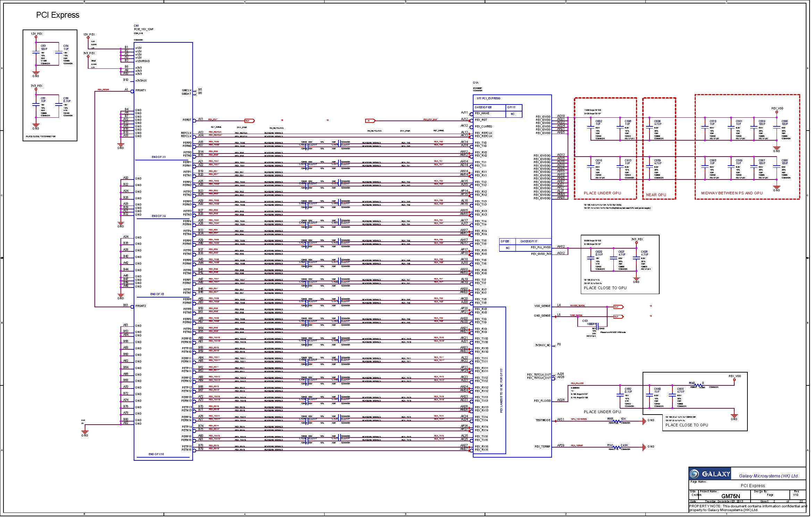The image size is (812, 517).
Task: Click the C620 0.1UF capacitor symbol
Action: tap(591, 258)
